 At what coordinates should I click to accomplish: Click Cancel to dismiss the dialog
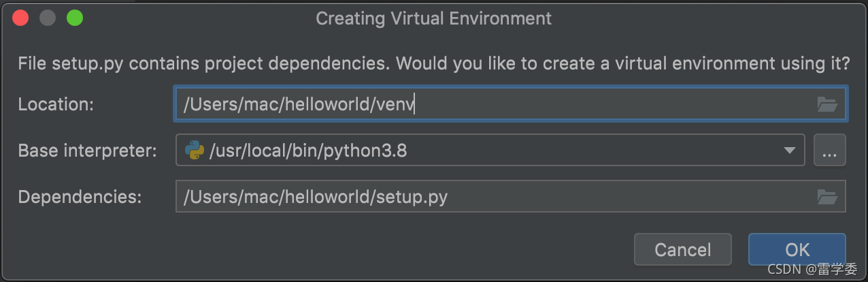[683, 249]
